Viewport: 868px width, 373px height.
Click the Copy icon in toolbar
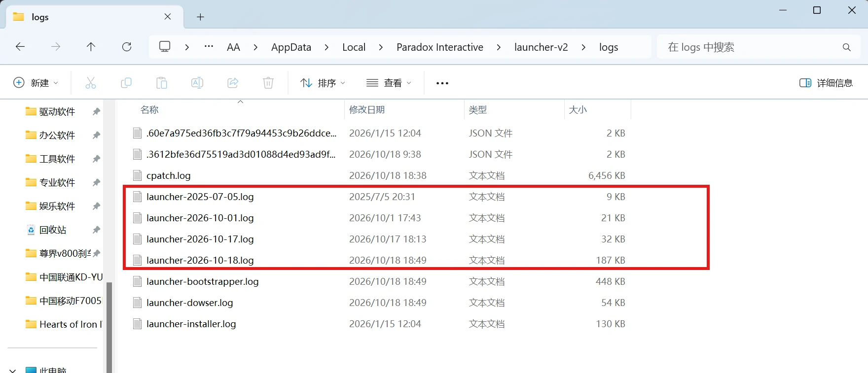tap(126, 83)
